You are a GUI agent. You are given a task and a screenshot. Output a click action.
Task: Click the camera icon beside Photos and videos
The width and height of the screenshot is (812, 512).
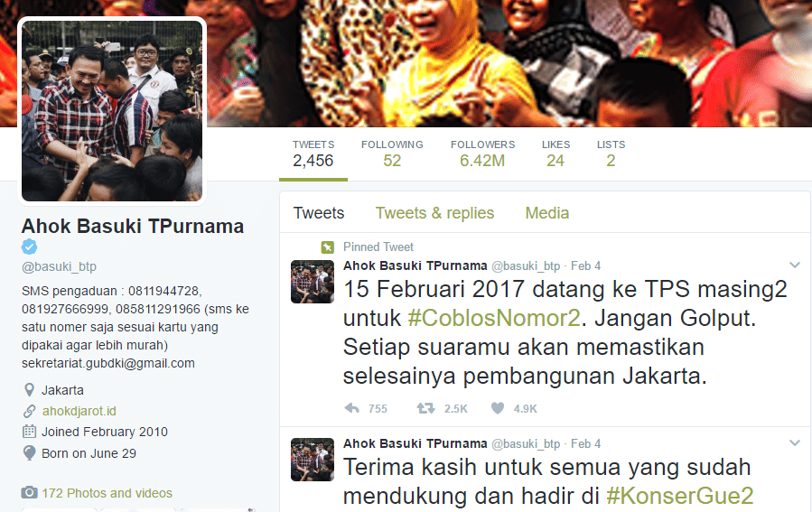pyautogui.click(x=30, y=492)
